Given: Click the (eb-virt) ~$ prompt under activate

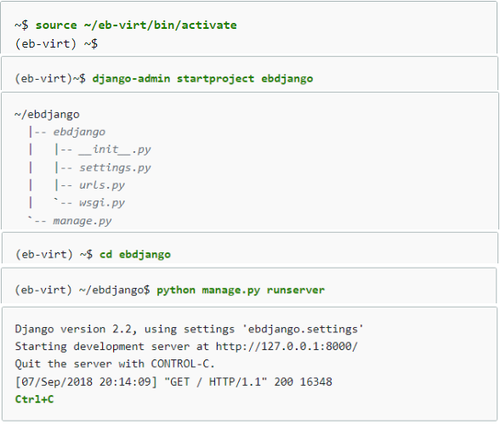Looking at the screenshot, I should tap(56, 44).
